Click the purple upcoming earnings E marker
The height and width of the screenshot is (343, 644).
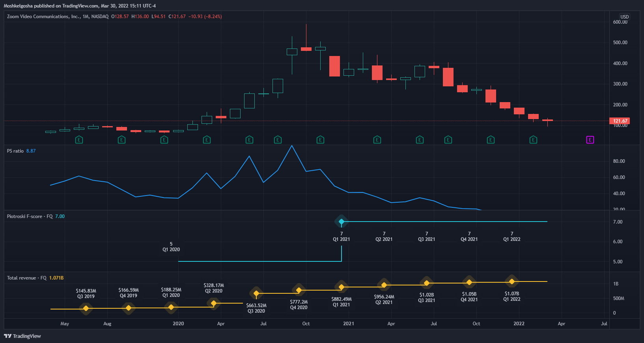[x=590, y=140]
